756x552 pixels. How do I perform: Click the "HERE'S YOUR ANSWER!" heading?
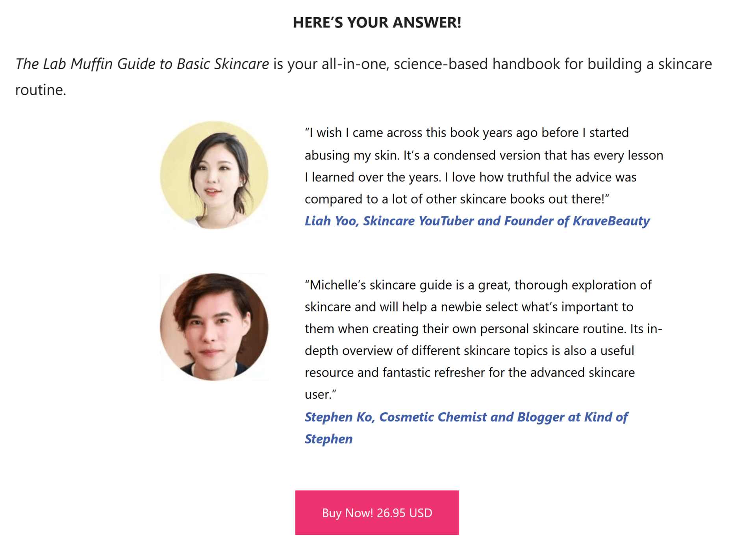pyautogui.click(x=377, y=22)
